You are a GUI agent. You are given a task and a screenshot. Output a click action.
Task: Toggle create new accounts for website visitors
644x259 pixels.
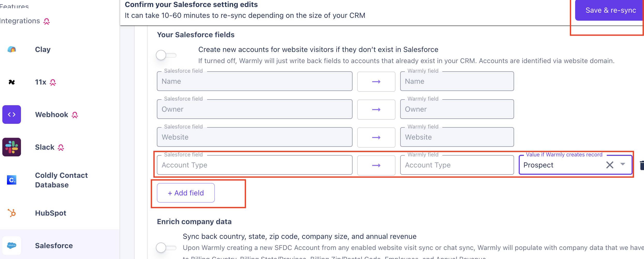(x=166, y=55)
